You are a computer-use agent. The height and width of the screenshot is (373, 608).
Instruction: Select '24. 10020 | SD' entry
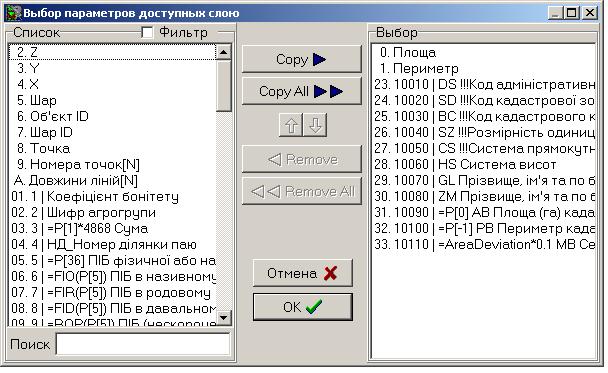point(483,100)
